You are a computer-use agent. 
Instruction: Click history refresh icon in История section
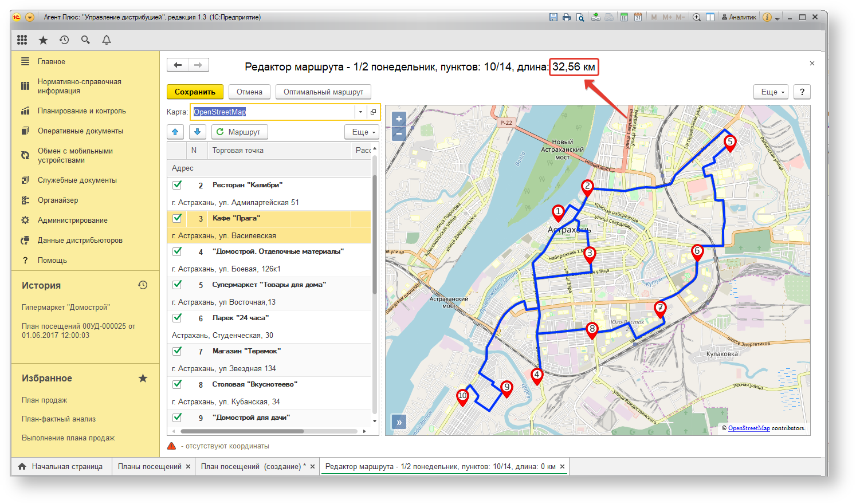click(x=143, y=285)
